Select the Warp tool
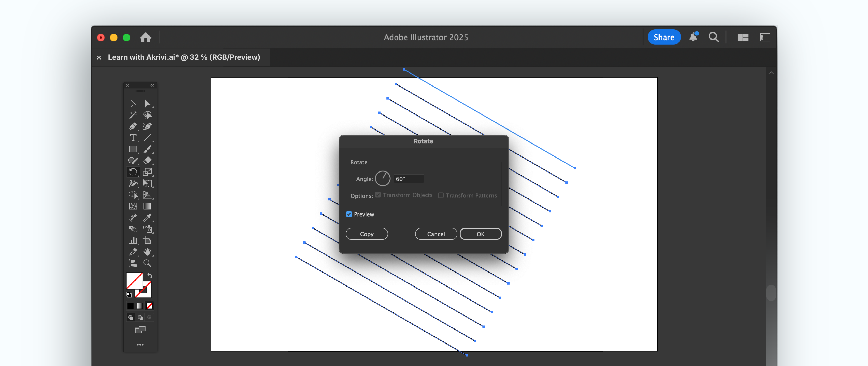The width and height of the screenshot is (868, 366). tap(133, 183)
